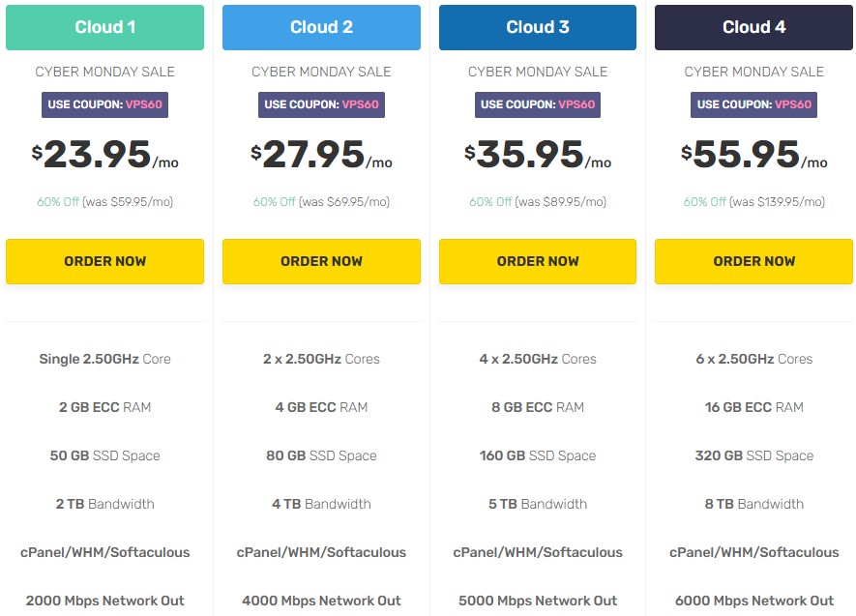The width and height of the screenshot is (856, 616).
Task: Click the Cloud 3 VPS60 coupon badge
Action: click(538, 104)
